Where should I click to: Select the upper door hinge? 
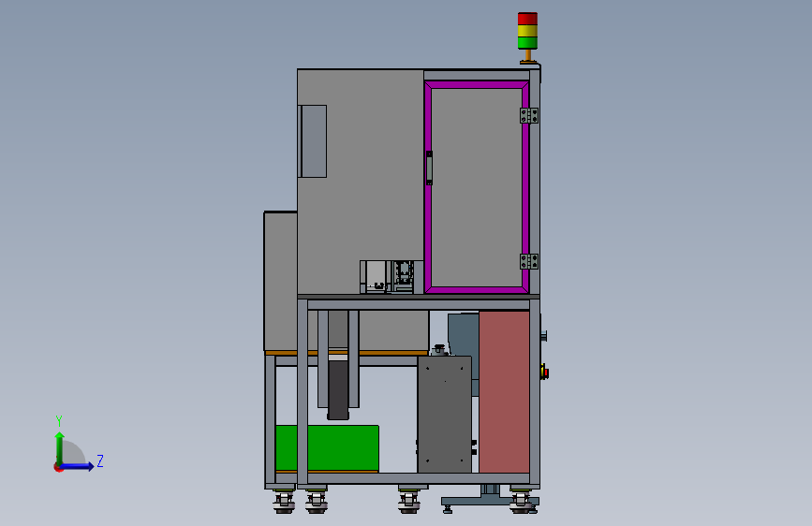529,115
